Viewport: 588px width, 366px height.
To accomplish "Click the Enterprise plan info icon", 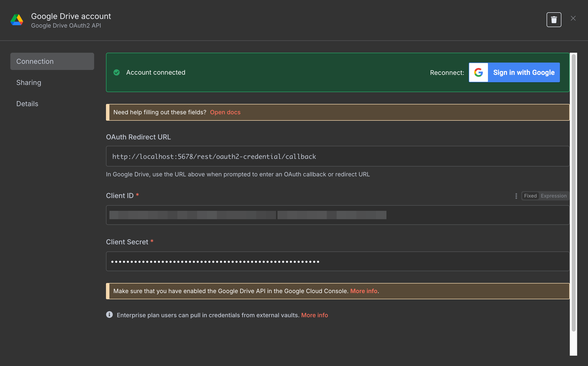I will pos(109,315).
